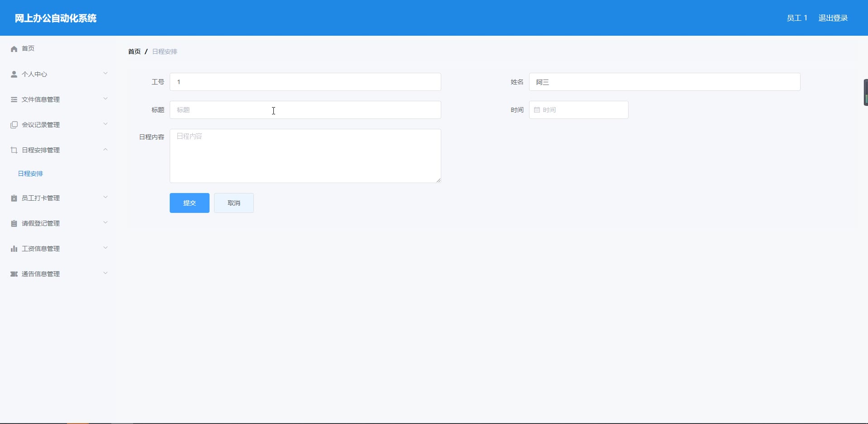The width and height of the screenshot is (868, 424).
Task: Open the 会议记录管理 menu label
Action: click(41, 125)
